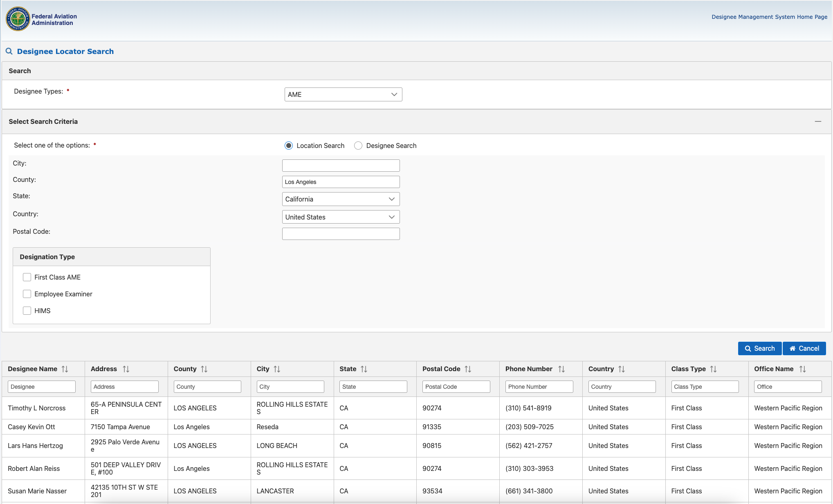Sort results by County arrows icon

click(x=204, y=369)
